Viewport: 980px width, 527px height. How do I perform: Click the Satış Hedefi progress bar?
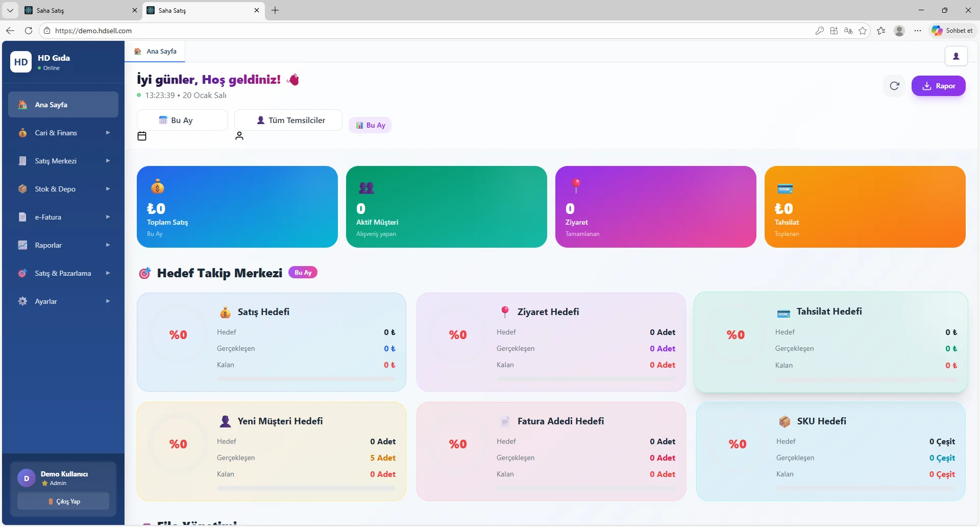click(x=307, y=379)
